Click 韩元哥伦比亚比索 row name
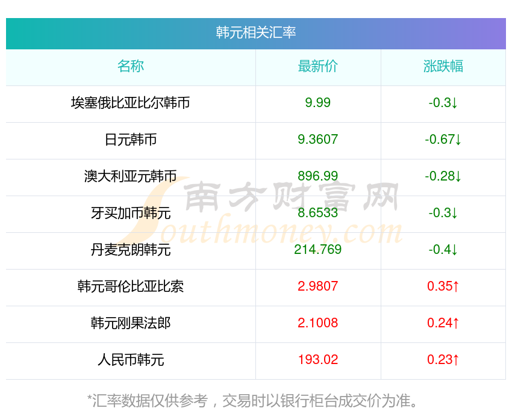Screen dimensions: 512x420 tap(131, 286)
